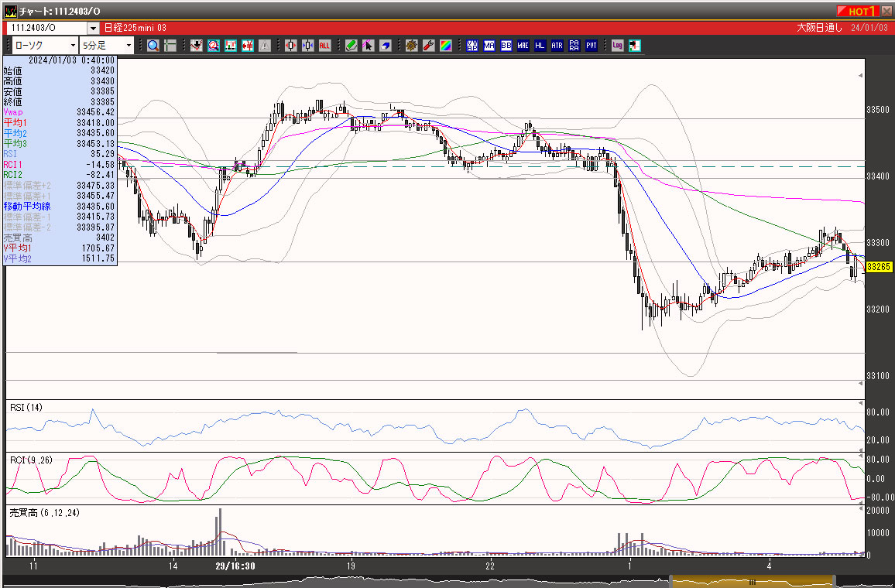Image resolution: width=895 pixels, height=588 pixels.
Task: Click the 日経225mini 03 title text
Action: click(135, 28)
